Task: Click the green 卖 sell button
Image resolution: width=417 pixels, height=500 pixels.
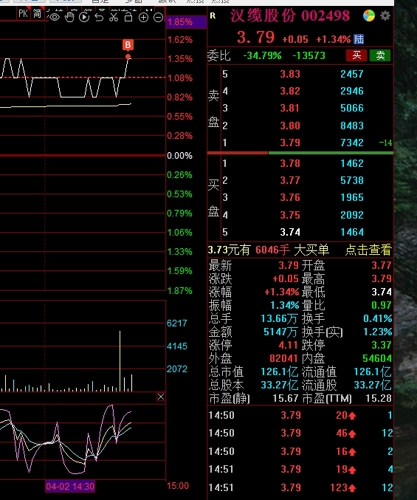Action: pyautogui.click(x=380, y=55)
